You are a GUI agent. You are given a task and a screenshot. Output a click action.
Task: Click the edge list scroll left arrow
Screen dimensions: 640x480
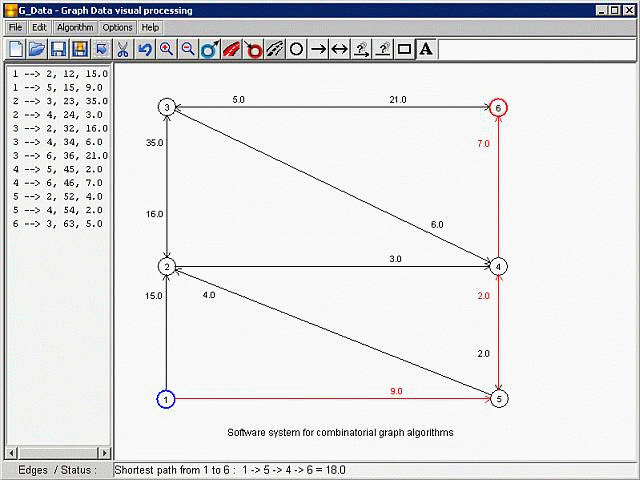[11, 452]
